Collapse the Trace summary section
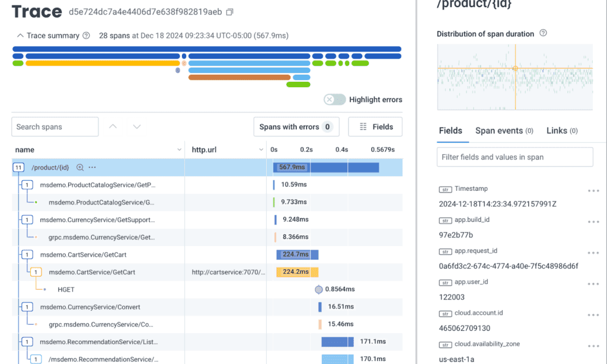This screenshot has height=364, width=607. coord(21,36)
